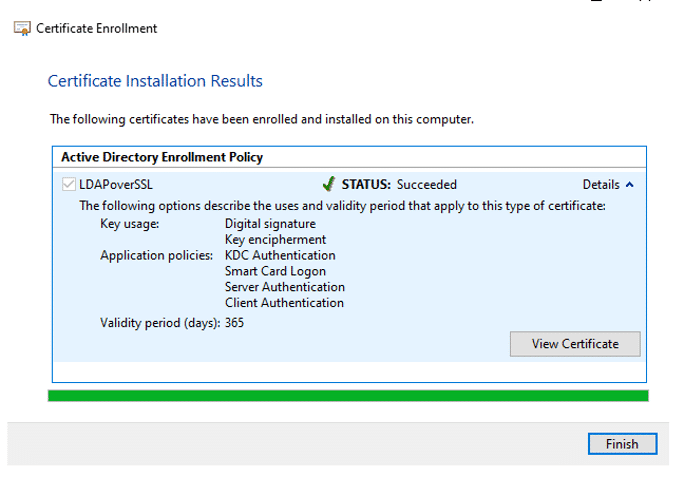684x478 pixels.
Task: Toggle the LDAPoverSSL checkbox
Action: click(68, 184)
